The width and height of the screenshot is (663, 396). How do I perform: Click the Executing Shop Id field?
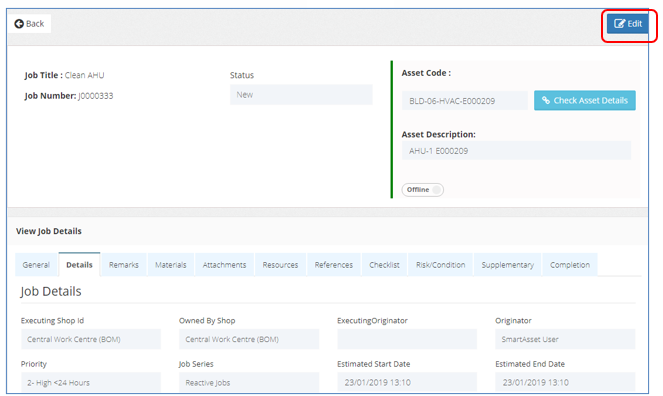(91, 339)
